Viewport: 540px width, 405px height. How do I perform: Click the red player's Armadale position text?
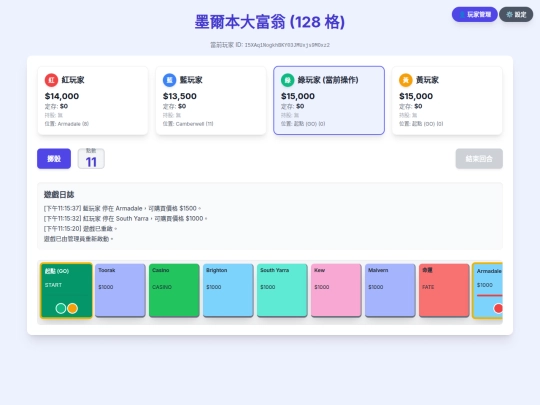tap(67, 124)
